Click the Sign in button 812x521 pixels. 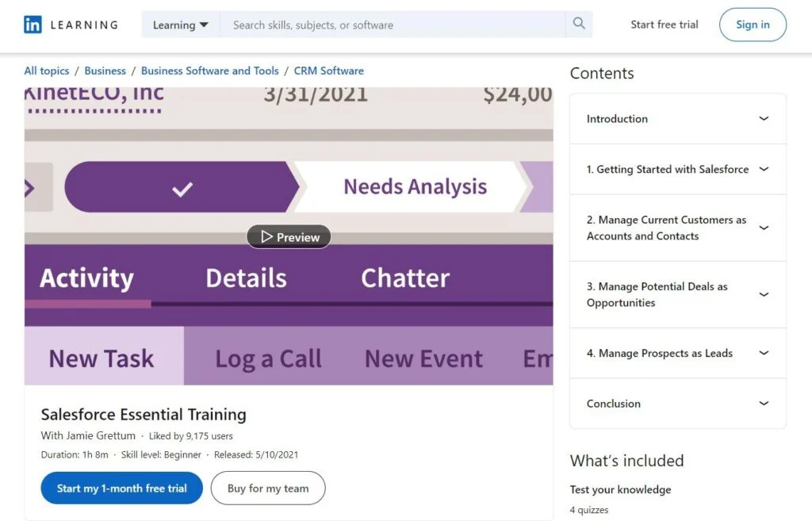(x=753, y=25)
